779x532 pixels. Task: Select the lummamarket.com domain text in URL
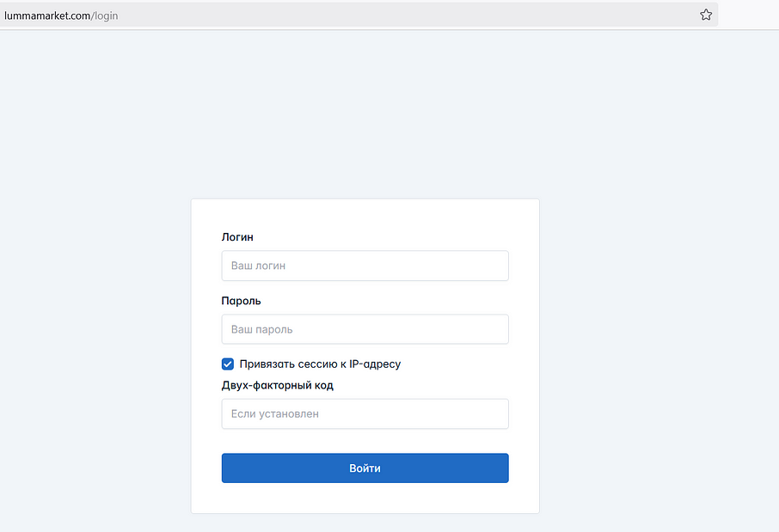[x=46, y=15]
